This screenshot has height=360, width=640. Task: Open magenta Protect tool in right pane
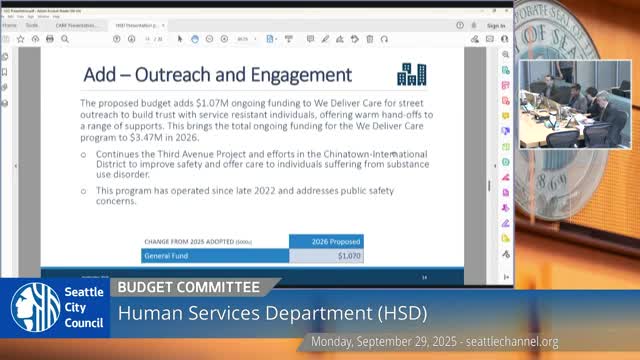(x=506, y=208)
